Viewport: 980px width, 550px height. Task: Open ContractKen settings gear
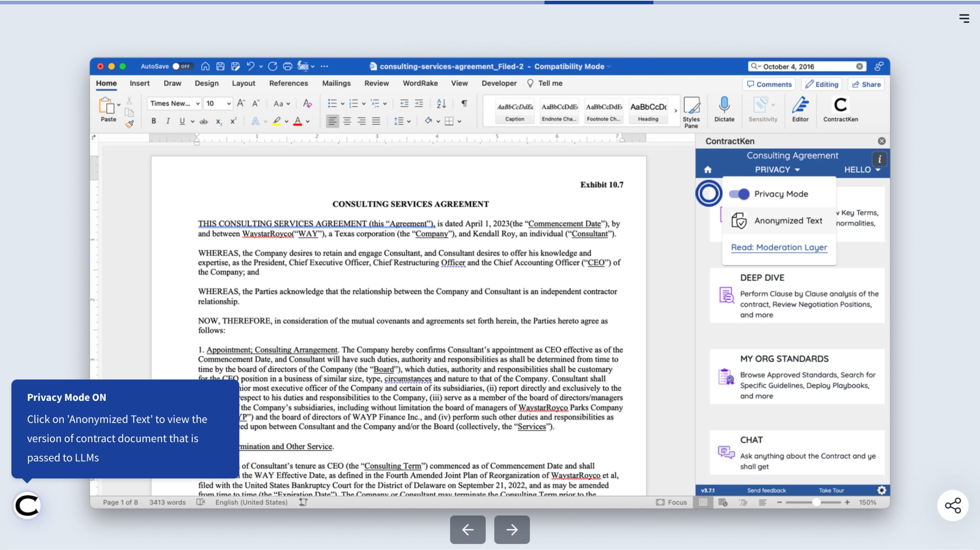[881, 490]
